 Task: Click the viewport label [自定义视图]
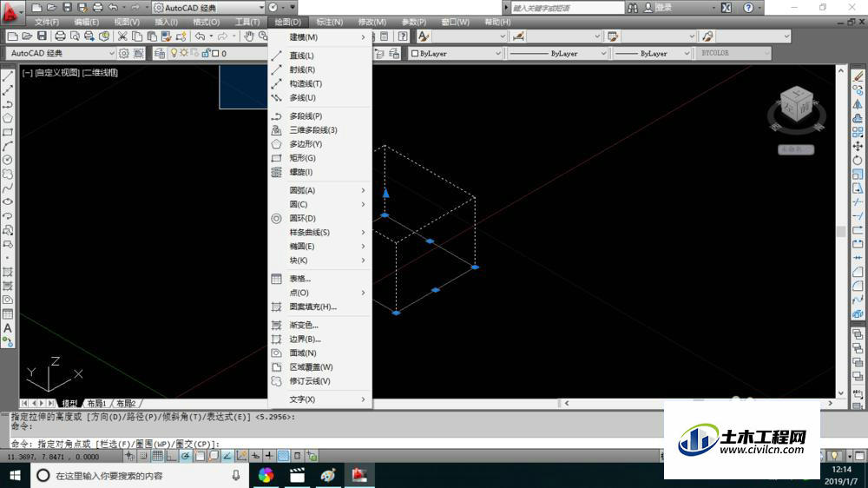pyautogui.click(x=57, y=72)
